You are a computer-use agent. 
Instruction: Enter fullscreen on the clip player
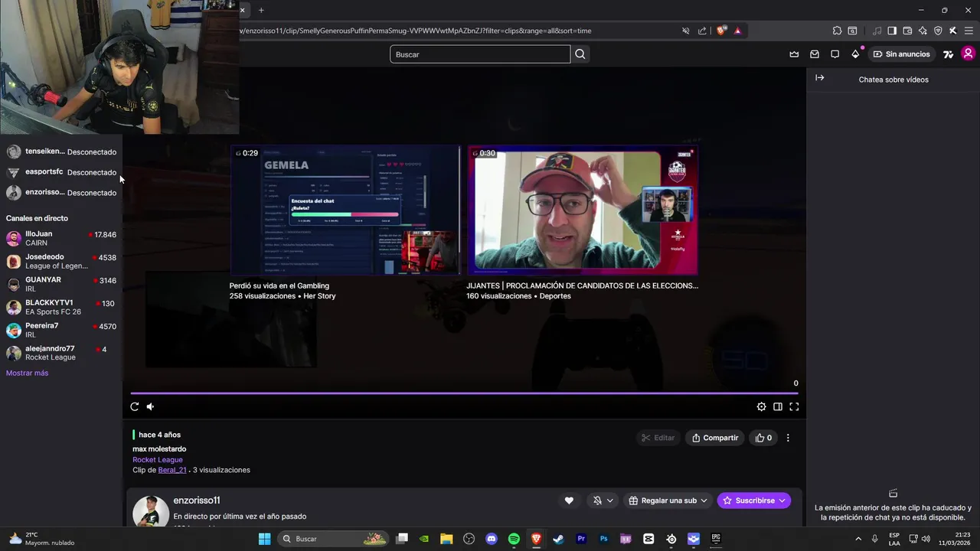(794, 406)
